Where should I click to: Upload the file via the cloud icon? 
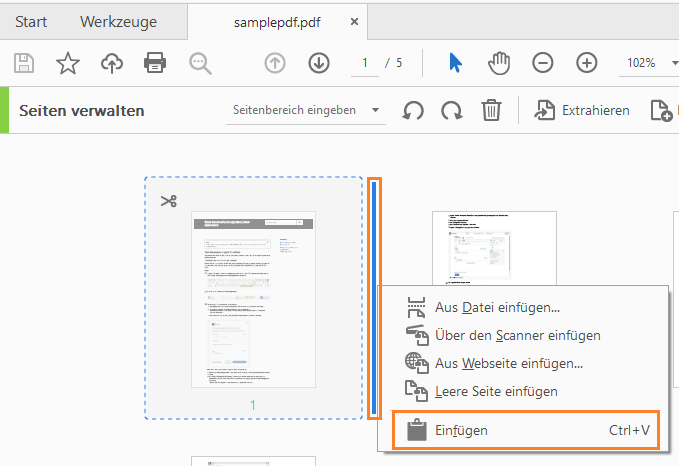pyautogui.click(x=112, y=63)
